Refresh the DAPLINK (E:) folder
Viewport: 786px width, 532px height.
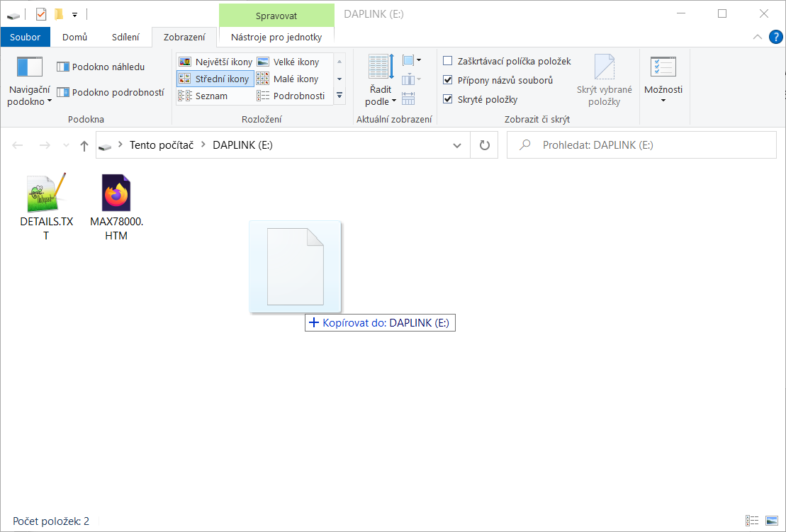click(x=484, y=145)
